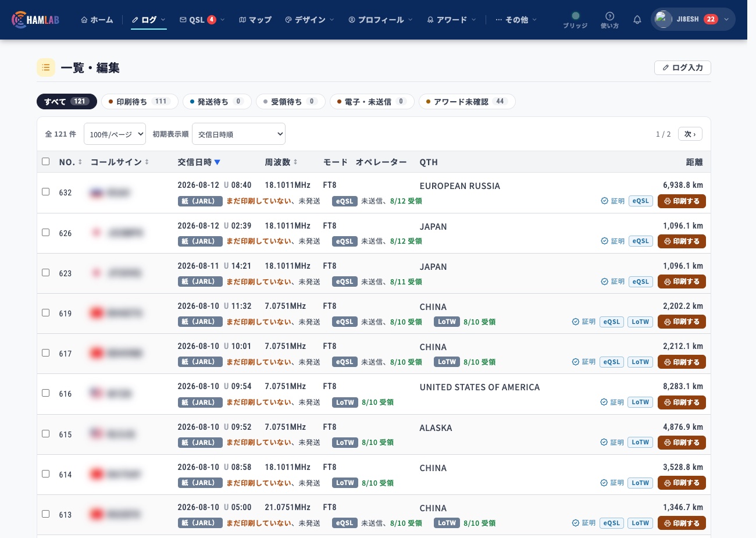Select the アワード未確認 filter tab

[x=467, y=102]
